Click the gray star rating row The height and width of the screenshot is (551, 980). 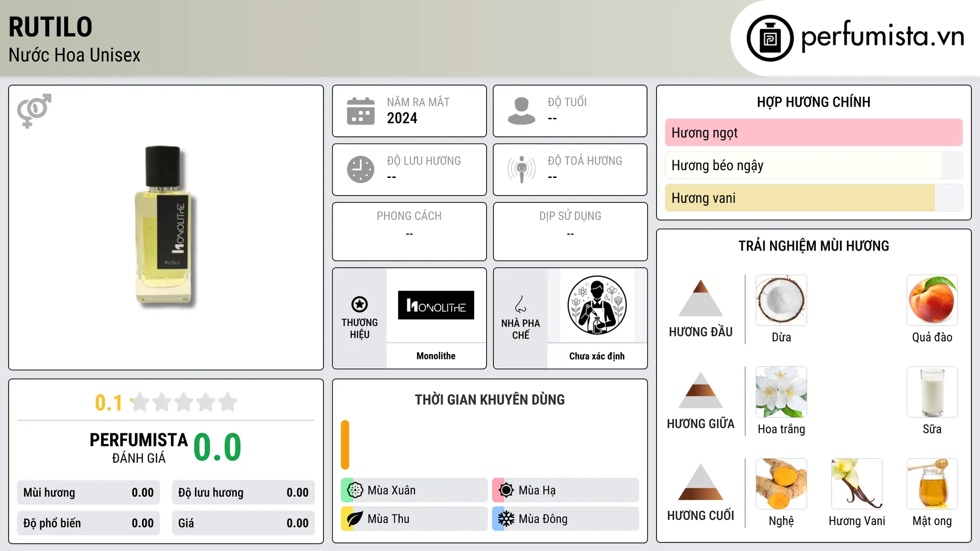[184, 402]
